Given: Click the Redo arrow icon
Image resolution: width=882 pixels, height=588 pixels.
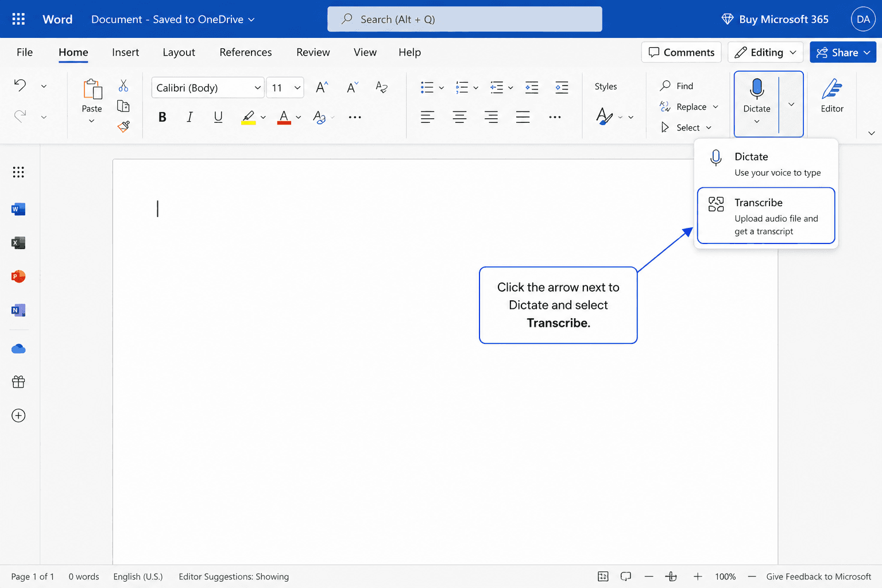Looking at the screenshot, I should pos(20,117).
